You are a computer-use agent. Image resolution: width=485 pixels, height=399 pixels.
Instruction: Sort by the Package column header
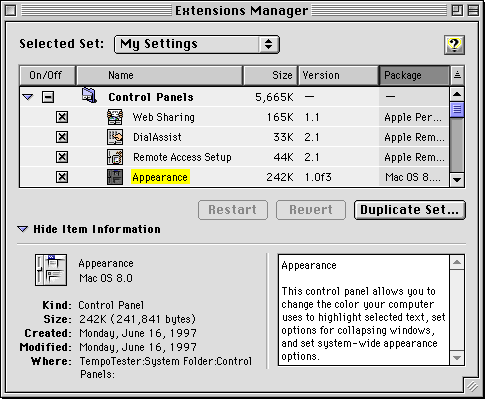[414, 75]
